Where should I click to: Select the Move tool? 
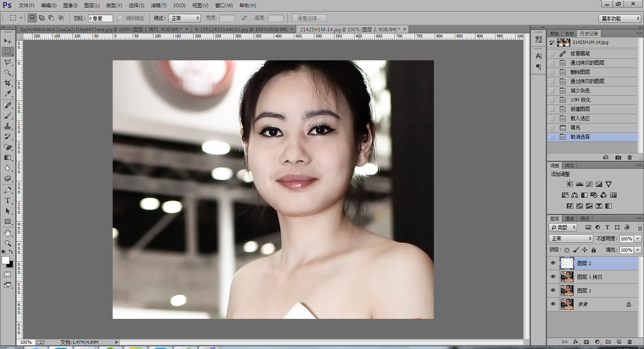coord(8,41)
